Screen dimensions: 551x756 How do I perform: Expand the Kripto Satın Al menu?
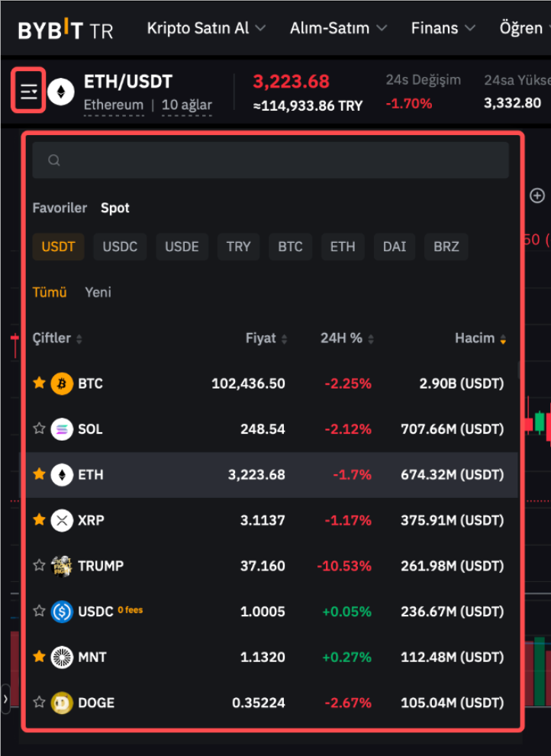[x=206, y=28]
